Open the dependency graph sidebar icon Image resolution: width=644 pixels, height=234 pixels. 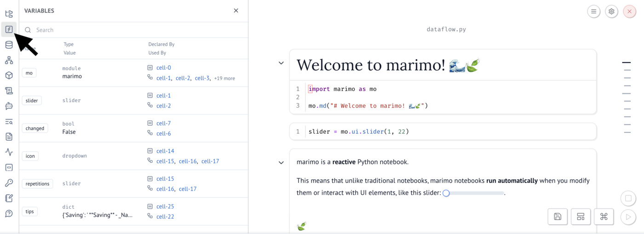tap(9, 60)
